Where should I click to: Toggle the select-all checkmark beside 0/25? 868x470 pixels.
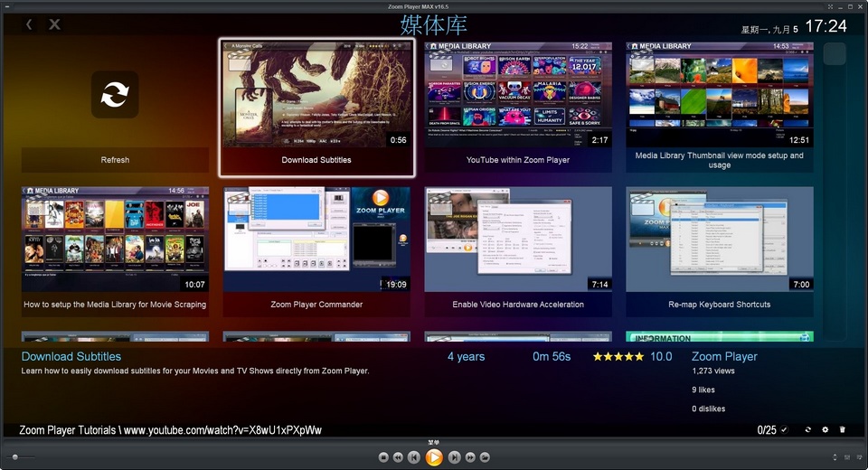(x=784, y=430)
